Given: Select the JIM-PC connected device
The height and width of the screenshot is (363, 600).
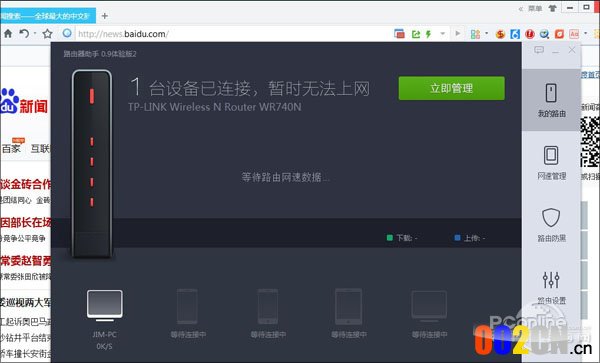Looking at the screenshot, I should [x=104, y=320].
